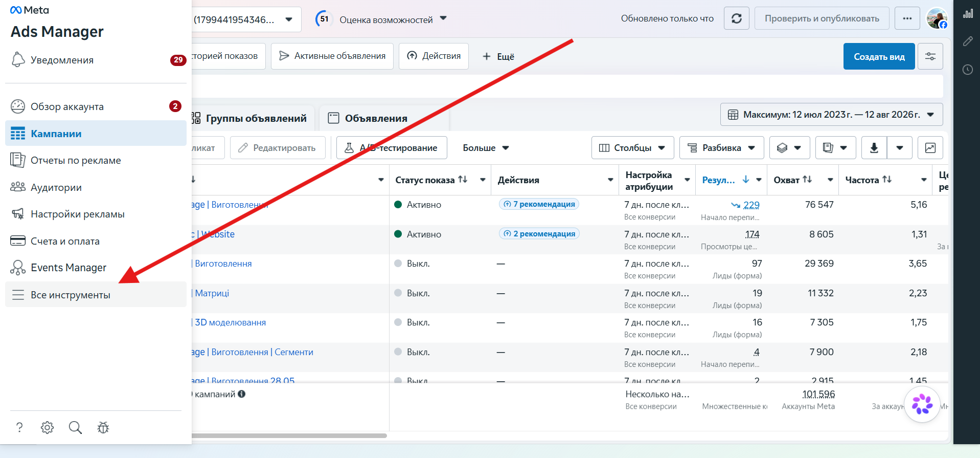Screen dimensions: 980x458
Task: Open All tools hamburger icon
Action: pyautogui.click(x=18, y=295)
